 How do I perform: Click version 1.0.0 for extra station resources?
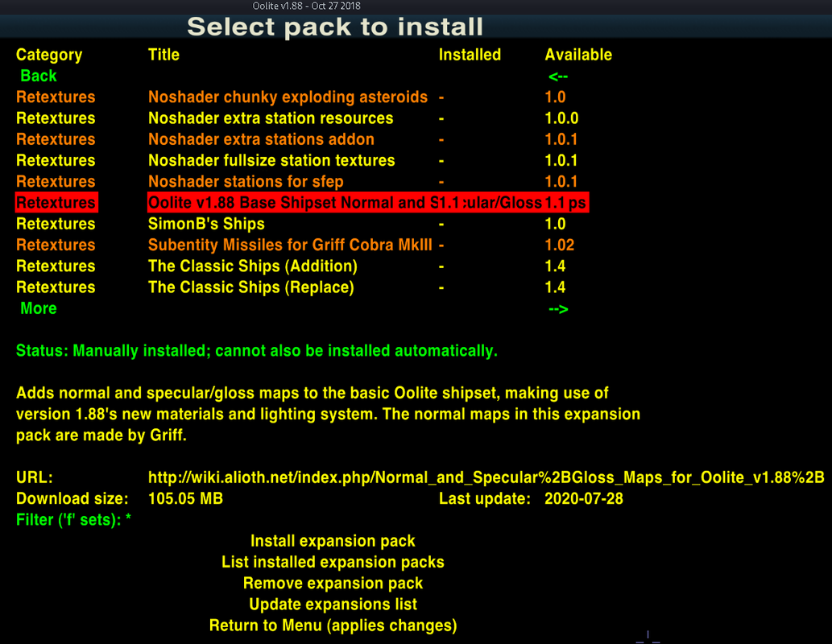pos(561,118)
